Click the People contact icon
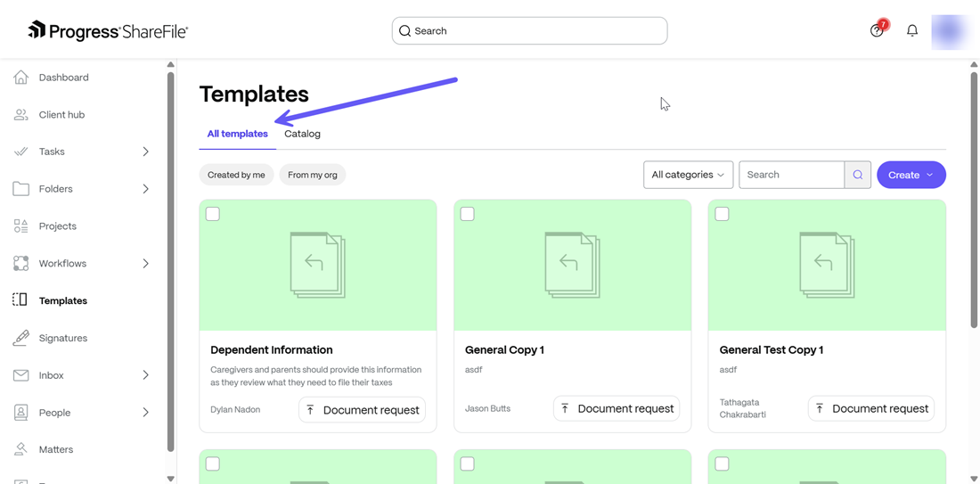The image size is (980, 484). pos(21,412)
